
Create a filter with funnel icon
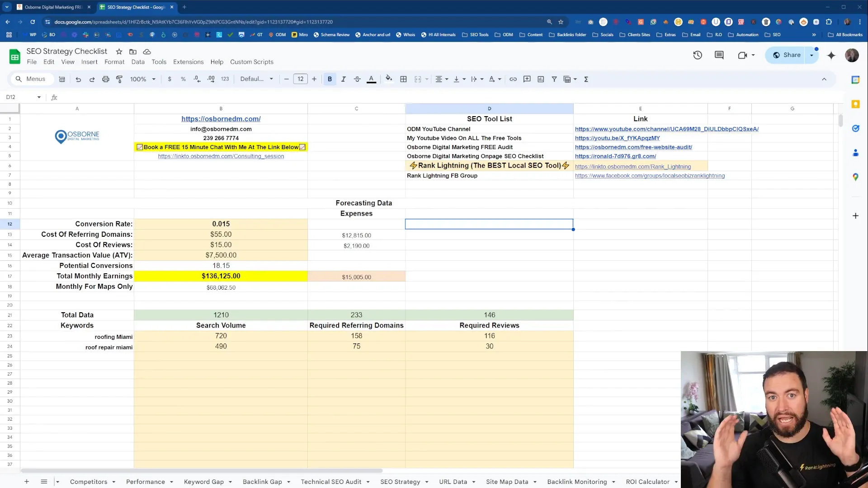(x=554, y=79)
